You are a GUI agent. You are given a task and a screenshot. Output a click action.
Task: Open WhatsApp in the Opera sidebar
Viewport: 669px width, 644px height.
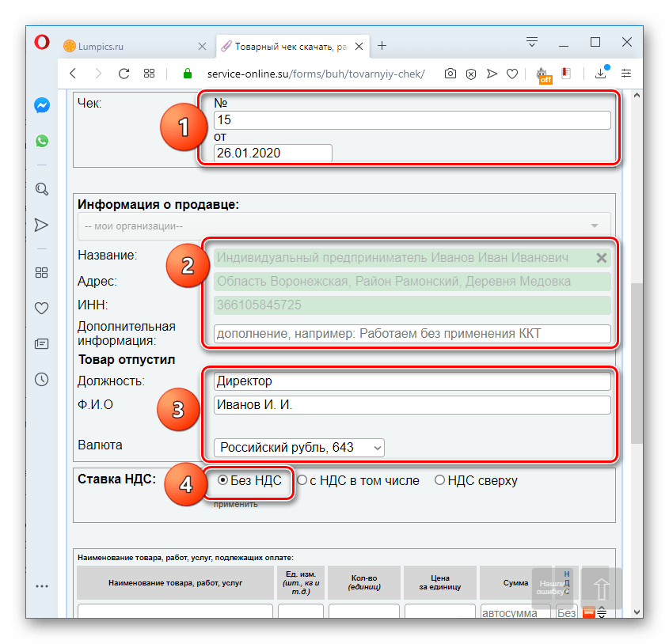click(41, 141)
